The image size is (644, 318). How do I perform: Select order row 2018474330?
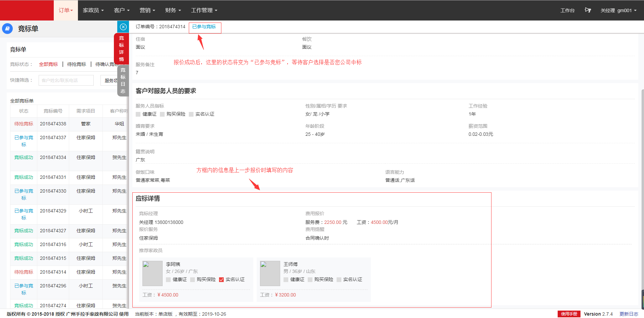(69, 195)
